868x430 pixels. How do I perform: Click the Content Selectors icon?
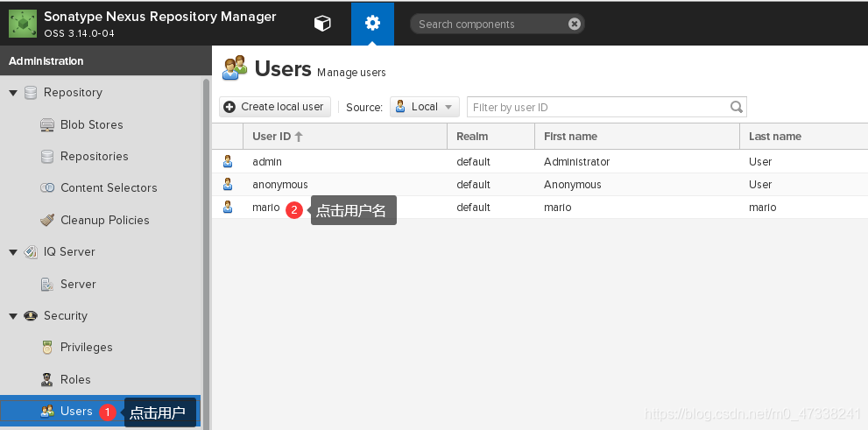pos(47,188)
